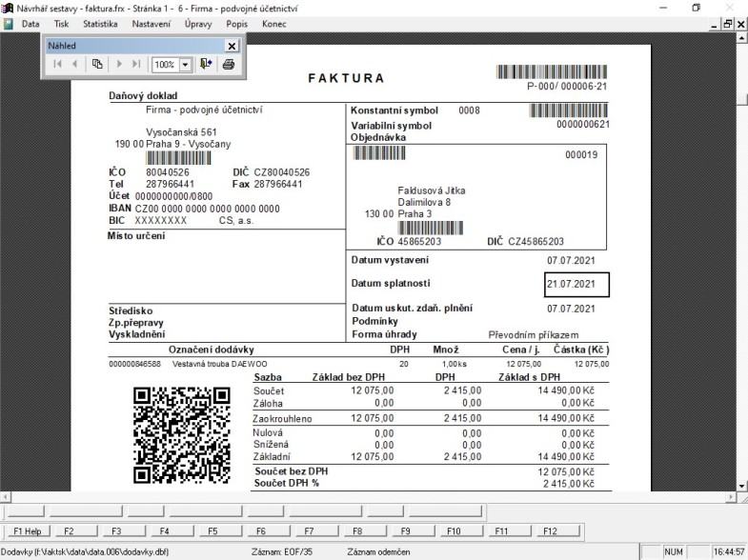Click the zoom percentage field
Screen dimensions: 748x560
(166, 65)
